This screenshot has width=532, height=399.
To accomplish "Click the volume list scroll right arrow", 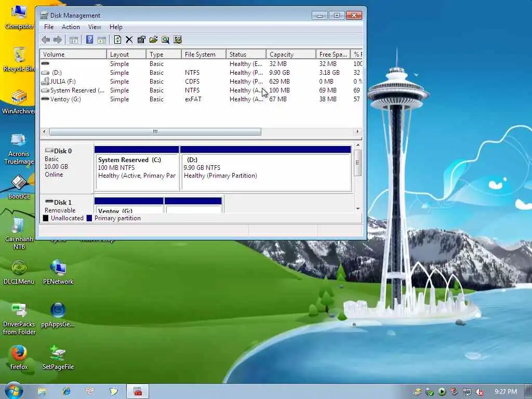I will (357, 131).
